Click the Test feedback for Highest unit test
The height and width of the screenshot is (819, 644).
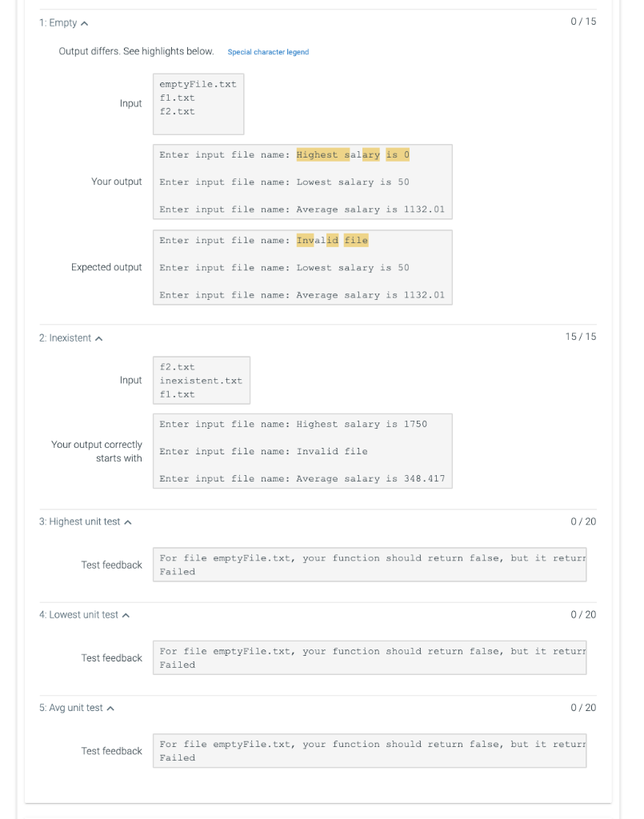[370, 564]
